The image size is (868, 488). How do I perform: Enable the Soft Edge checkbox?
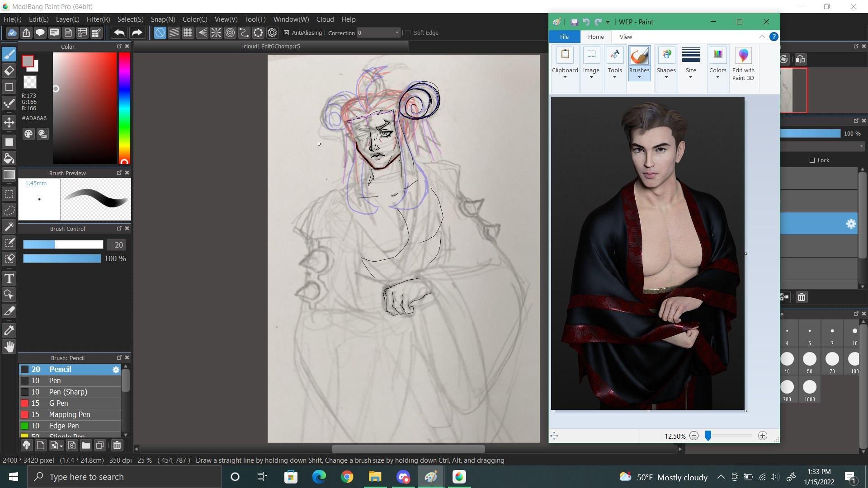coord(408,33)
